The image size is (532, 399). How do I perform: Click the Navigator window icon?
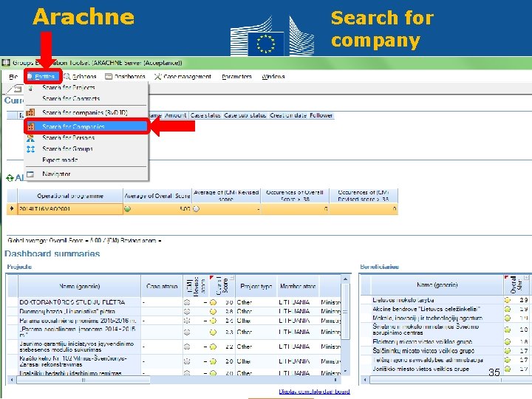[30, 174]
